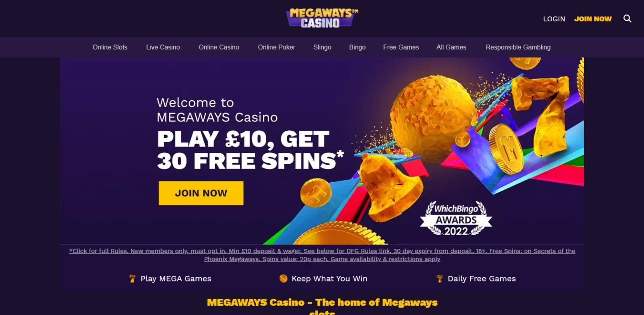View the Free Games section
644x315 pixels.
tap(401, 47)
